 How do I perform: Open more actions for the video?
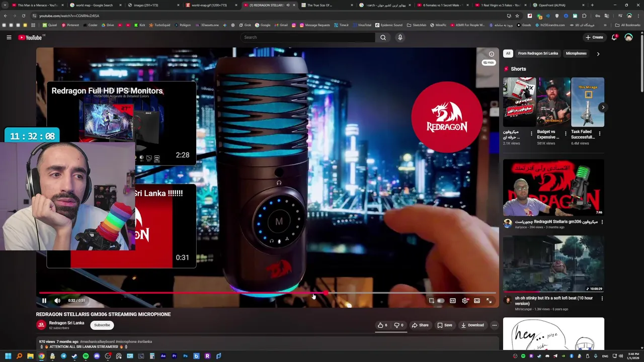point(494,325)
